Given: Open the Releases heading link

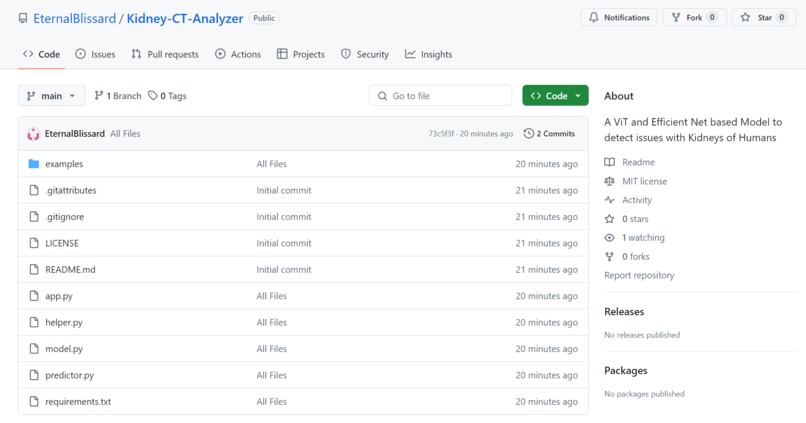Looking at the screenshot, I should [624, 311].
